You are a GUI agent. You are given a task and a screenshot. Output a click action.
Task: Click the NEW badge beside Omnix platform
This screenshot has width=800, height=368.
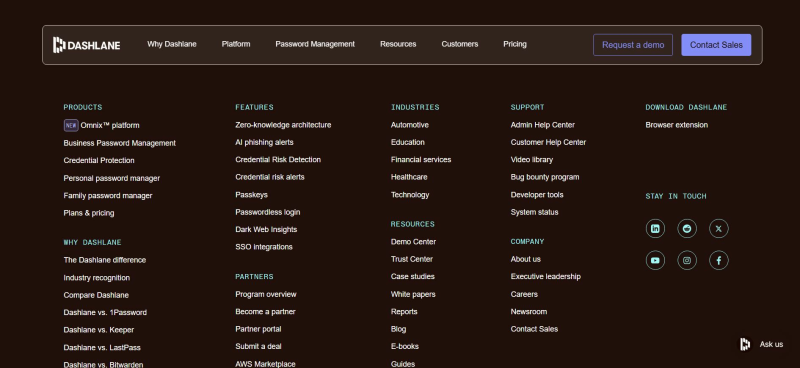pyautogui.click(x=71, y=125)
